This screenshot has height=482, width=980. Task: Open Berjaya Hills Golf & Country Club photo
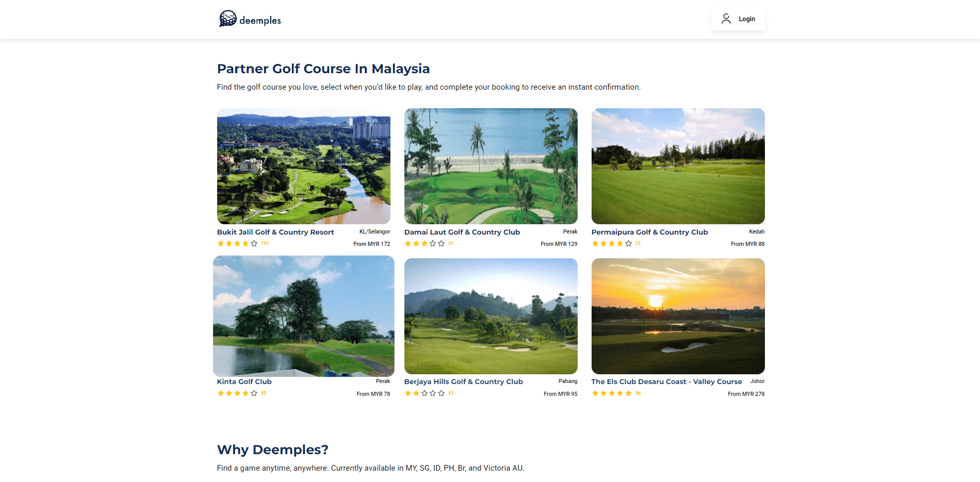[x=491, y=316]
